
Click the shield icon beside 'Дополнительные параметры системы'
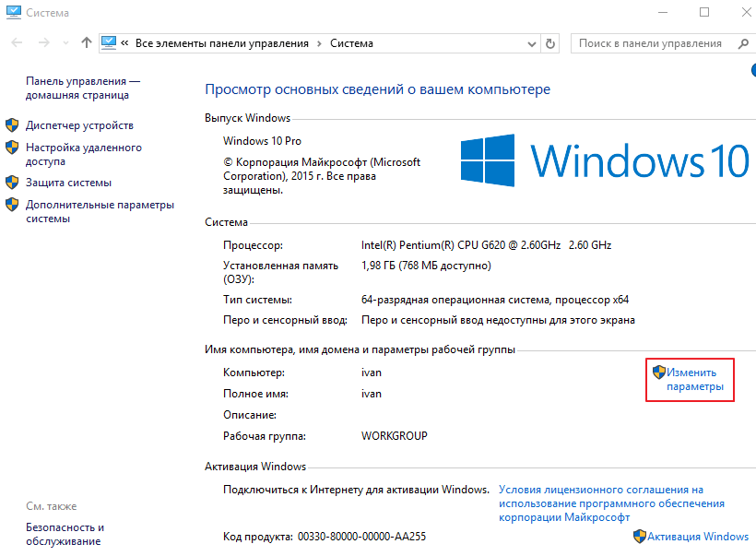pos(12,205)
